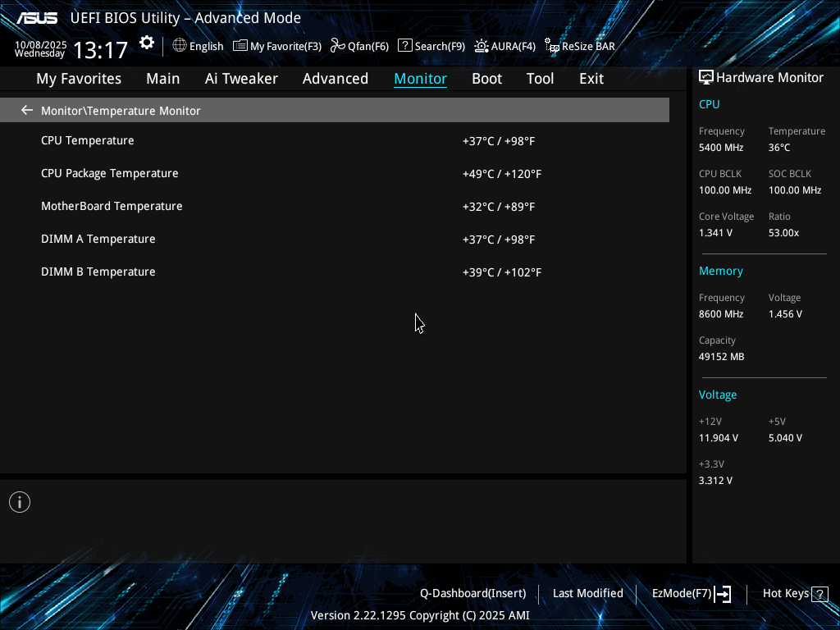Launch Qfan(F6) fan control
The height and width of the screenshot is (630, 840).
tap(359, 46)
